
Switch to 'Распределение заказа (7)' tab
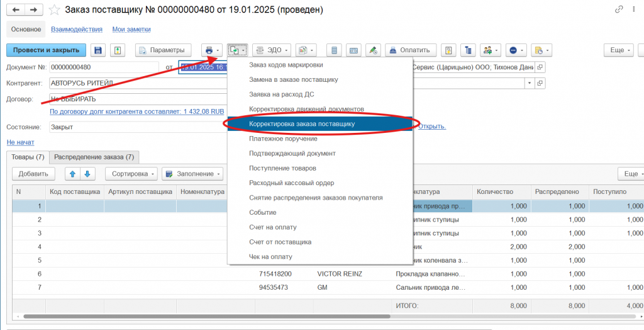click(x=94, y=157)
